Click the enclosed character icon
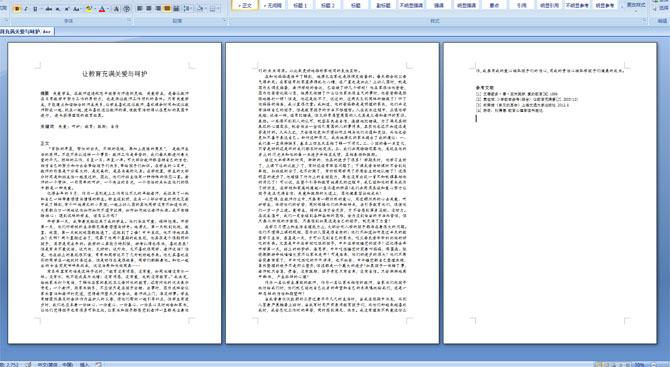This screenshot has height=367, width=670. [126, 9]
